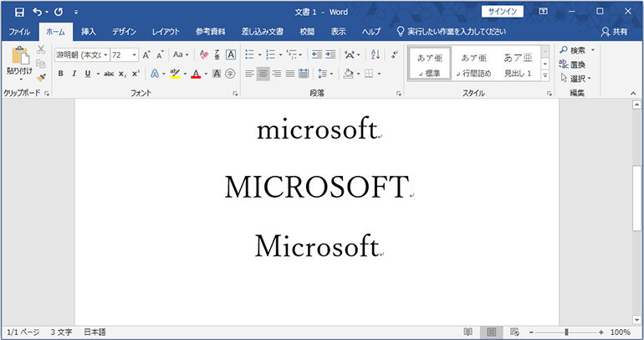
Task: Click the サインイン button
Action: tap(503, 12)
